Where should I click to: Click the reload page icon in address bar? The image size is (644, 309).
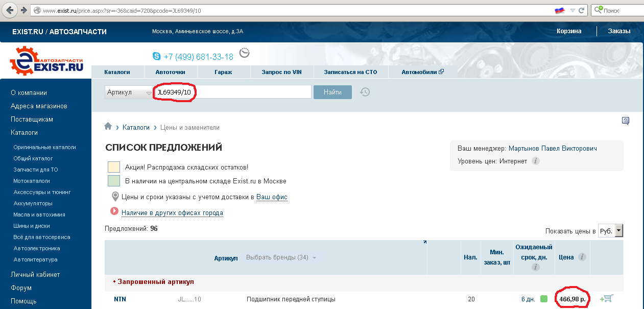pyautogui.click(x=584, y=10)
